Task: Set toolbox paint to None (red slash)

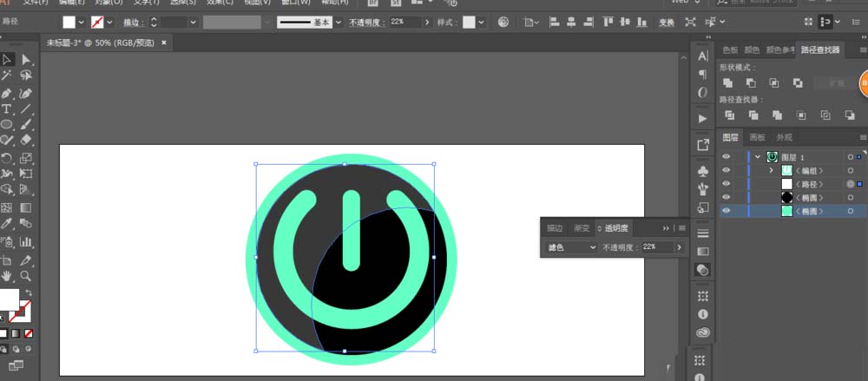Action: [29, 333]
